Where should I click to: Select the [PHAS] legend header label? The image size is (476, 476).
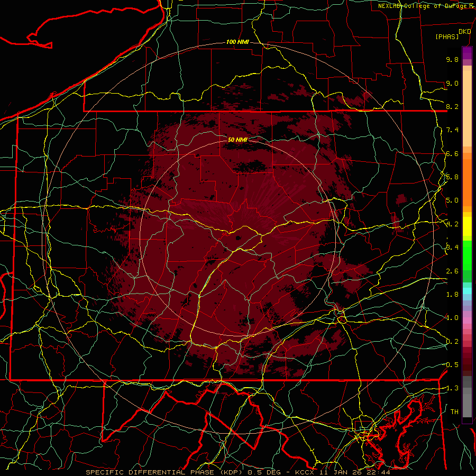tap(447, 37)
